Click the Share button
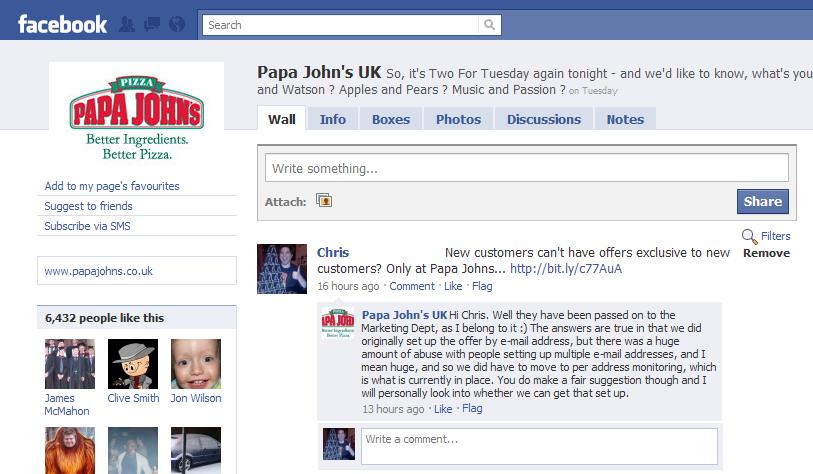This screenshot has height=474, width=813. click(763, 201)
